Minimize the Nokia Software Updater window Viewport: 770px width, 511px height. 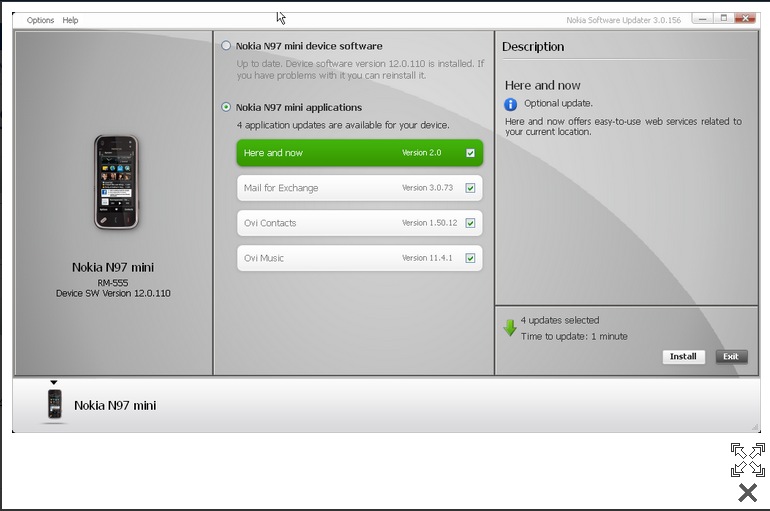(x=702, y=19)
